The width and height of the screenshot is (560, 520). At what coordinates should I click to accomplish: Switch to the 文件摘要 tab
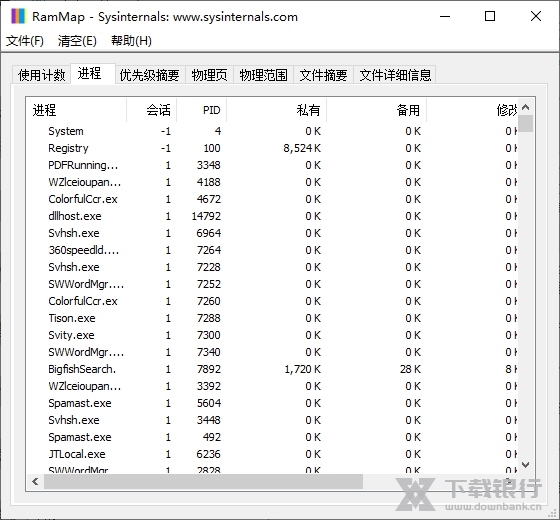click(323, 75)
